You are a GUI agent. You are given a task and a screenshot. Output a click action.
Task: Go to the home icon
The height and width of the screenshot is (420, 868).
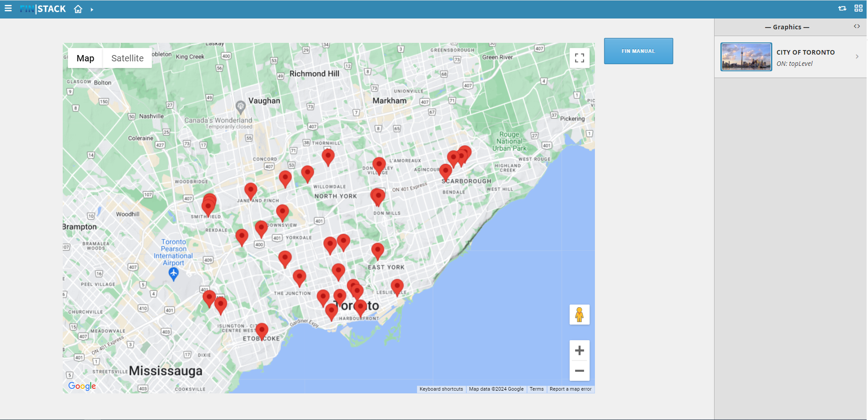pos(78,9)
